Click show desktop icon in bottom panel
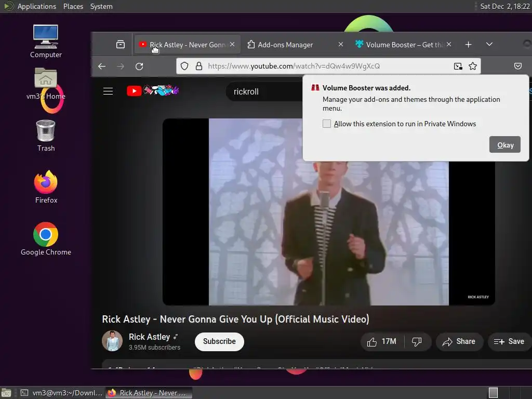Screen dimensions: 532x399 pos(6,393)
